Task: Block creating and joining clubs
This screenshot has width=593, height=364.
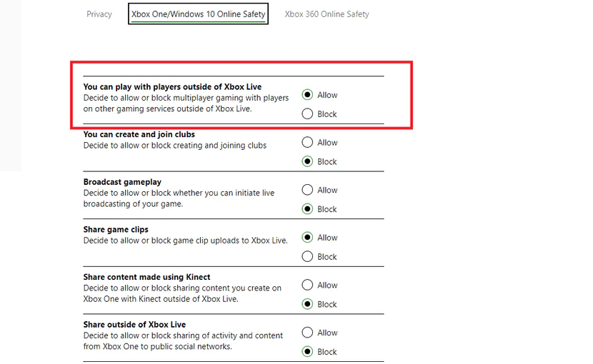Action: [308, 161]
